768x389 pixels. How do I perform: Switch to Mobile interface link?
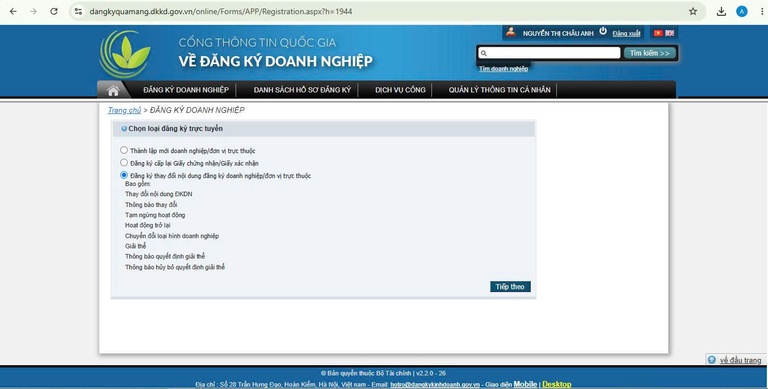pos(525,384)
